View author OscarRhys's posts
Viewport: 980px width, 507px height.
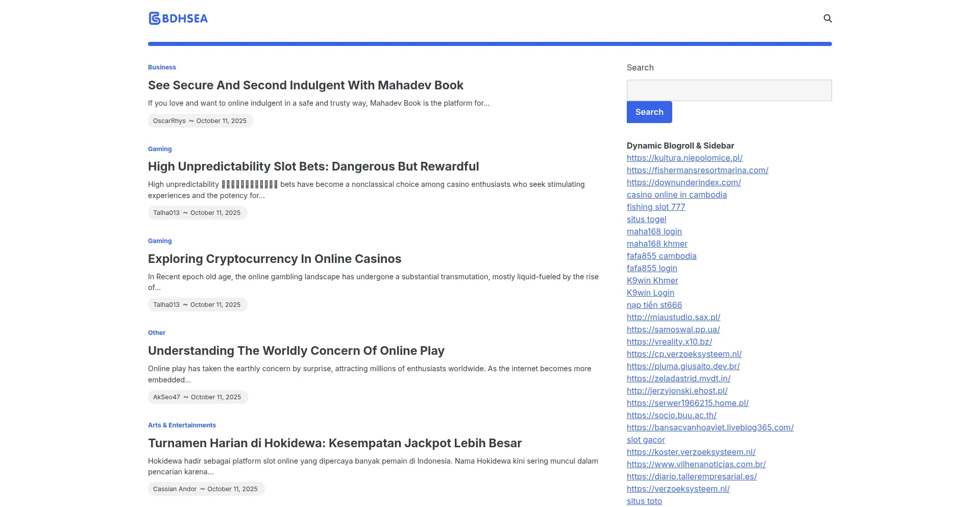169,121
